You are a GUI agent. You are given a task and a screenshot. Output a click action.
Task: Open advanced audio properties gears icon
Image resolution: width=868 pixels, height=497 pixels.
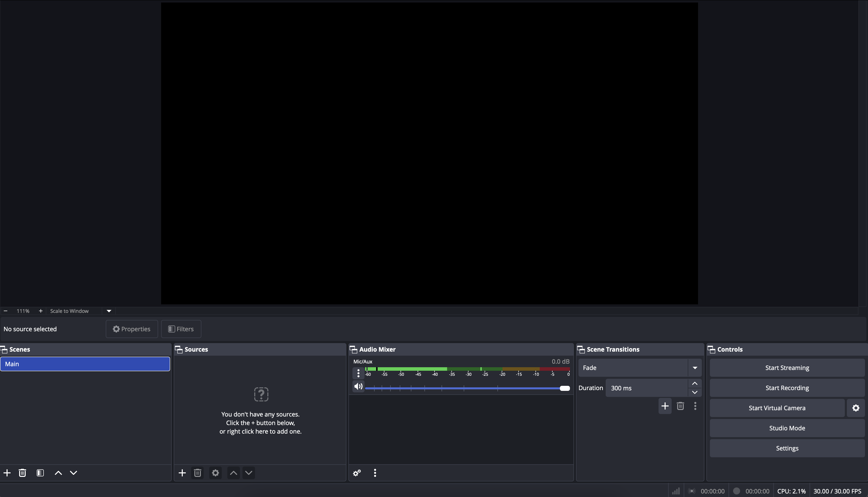[x=357, y=473]
